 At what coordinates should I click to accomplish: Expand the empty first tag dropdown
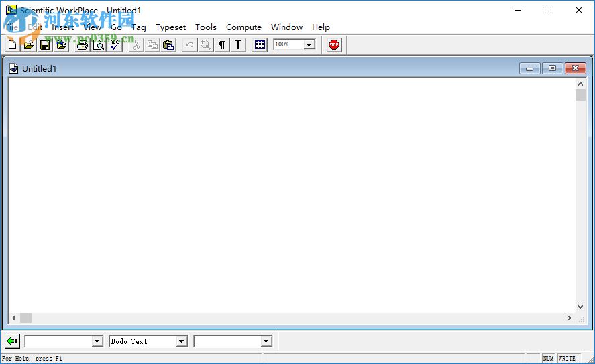97,341
